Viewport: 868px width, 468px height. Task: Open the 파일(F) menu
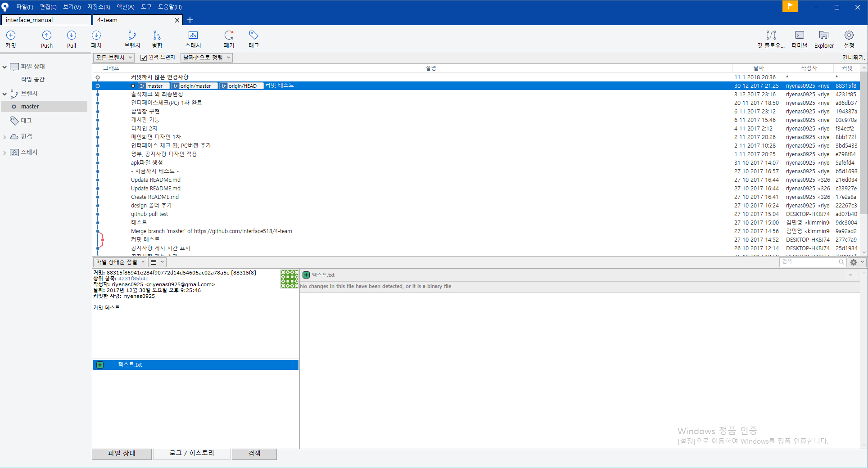(25, 7)
